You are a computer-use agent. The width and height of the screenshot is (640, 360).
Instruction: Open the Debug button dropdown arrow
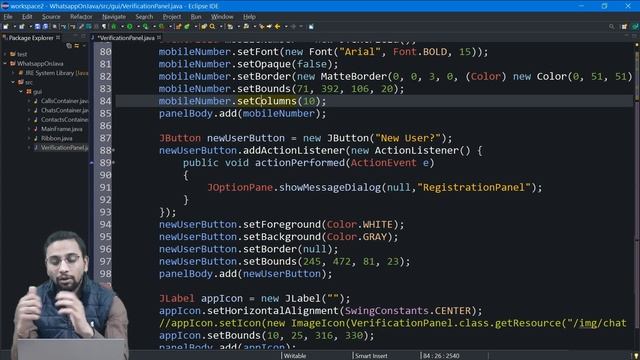(122, 27)
